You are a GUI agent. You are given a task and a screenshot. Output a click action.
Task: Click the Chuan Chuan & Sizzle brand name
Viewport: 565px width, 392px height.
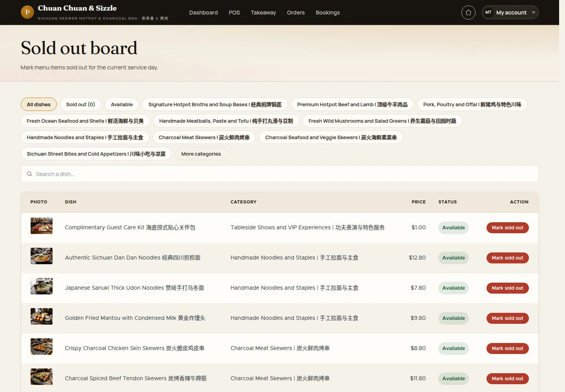pos(77,8)
